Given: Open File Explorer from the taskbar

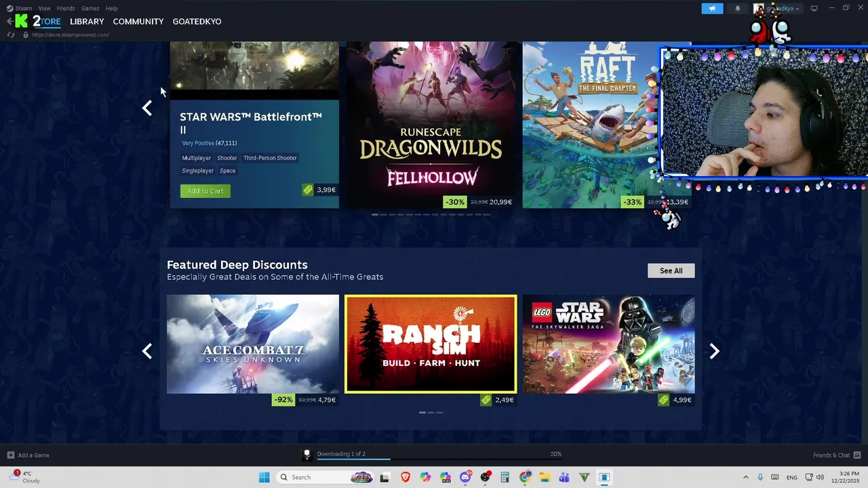Looking at the screenshot, I should (x=545, y=477).
